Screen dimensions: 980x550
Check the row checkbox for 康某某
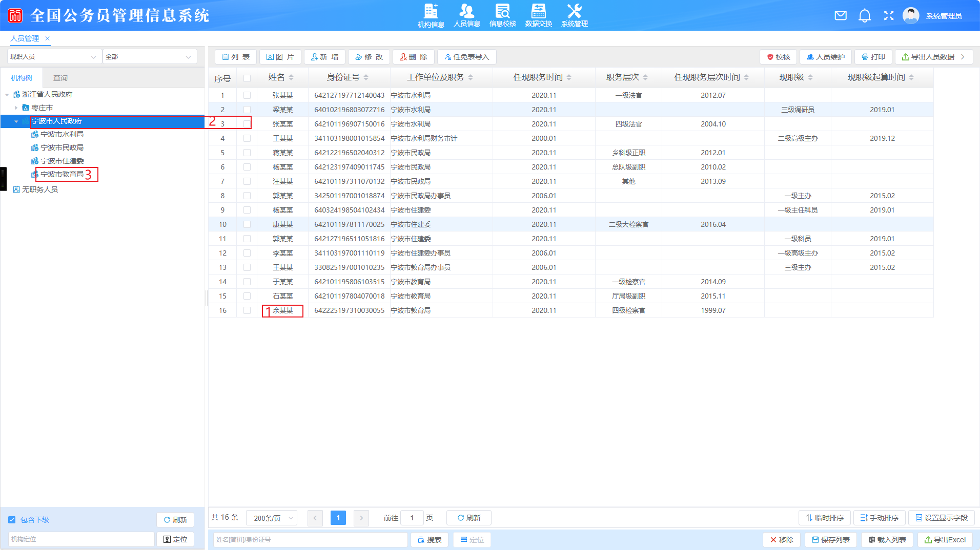[247, 224]
